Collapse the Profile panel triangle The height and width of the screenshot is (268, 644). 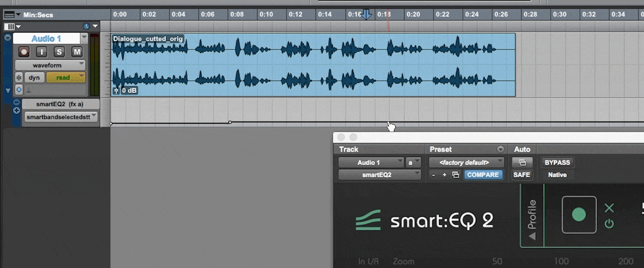(532, 237)
